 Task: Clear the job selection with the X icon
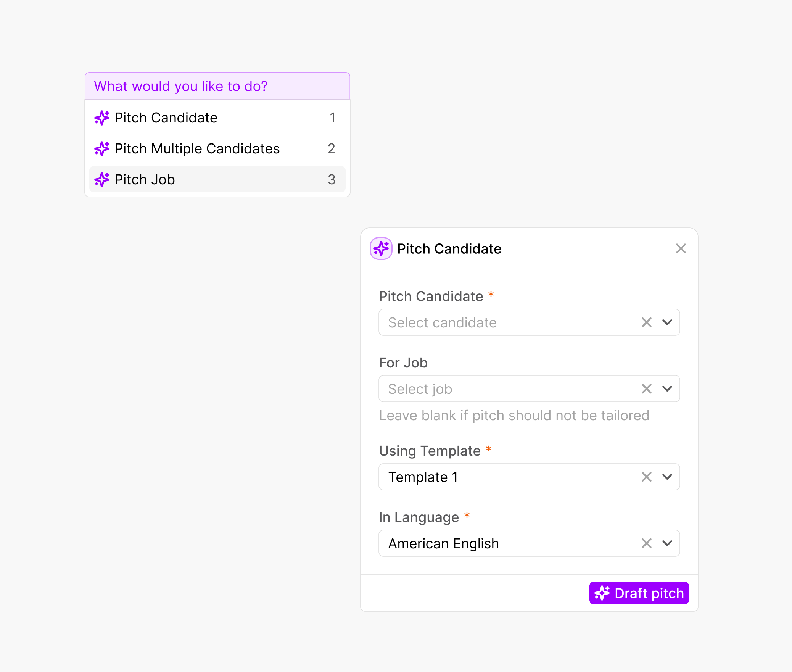click(646, 388)
